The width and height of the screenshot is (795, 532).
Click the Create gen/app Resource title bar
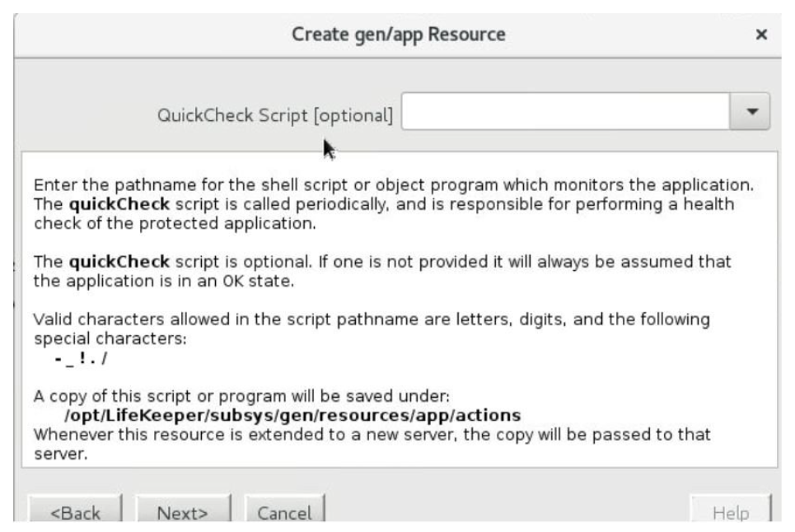399,35
